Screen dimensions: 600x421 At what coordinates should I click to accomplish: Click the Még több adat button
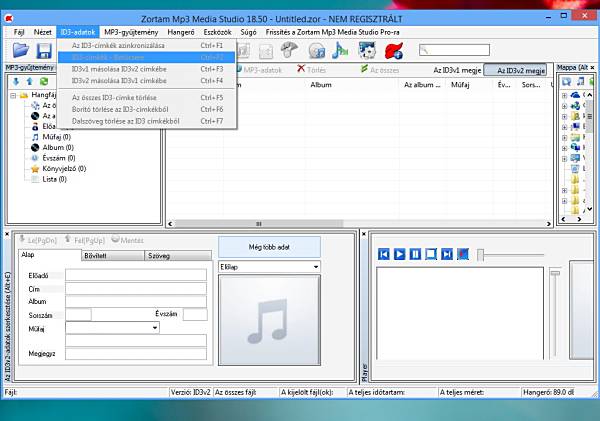coord(269,247)
